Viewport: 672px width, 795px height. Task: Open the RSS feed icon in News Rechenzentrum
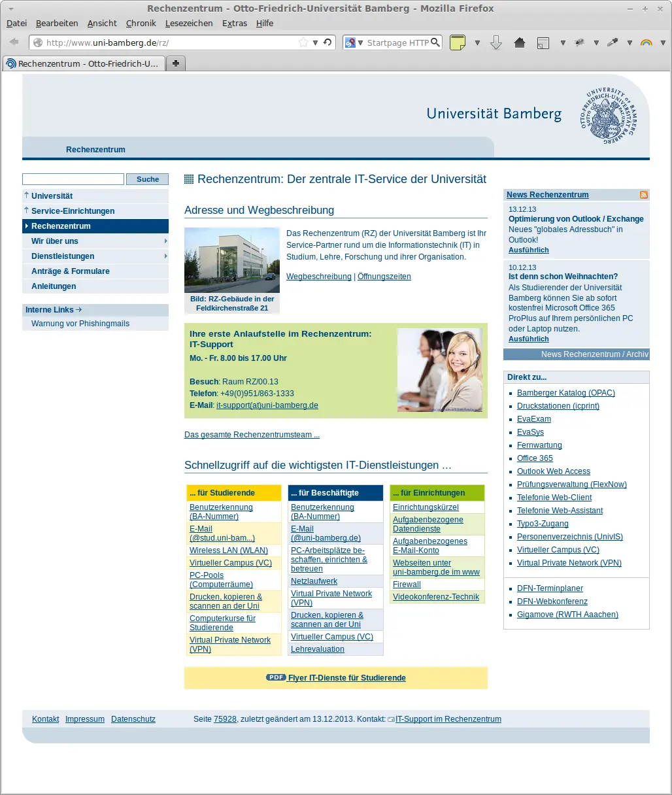click(644, 195)
